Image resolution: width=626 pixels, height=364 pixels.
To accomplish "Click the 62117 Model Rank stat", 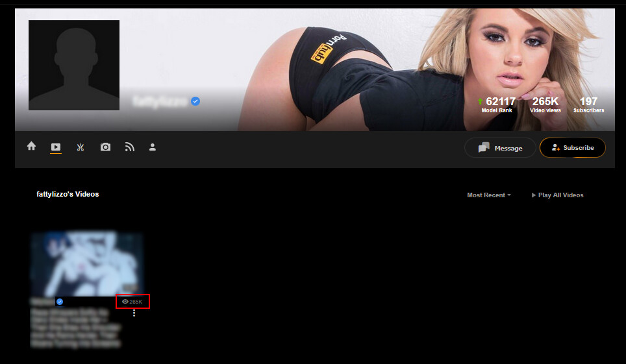I will click(497, 105).
